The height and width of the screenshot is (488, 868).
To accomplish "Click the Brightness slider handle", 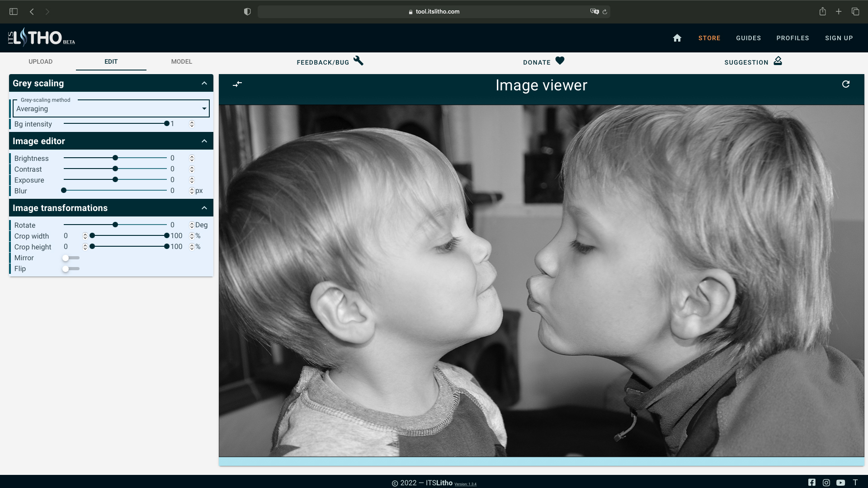I will (115, 158).
